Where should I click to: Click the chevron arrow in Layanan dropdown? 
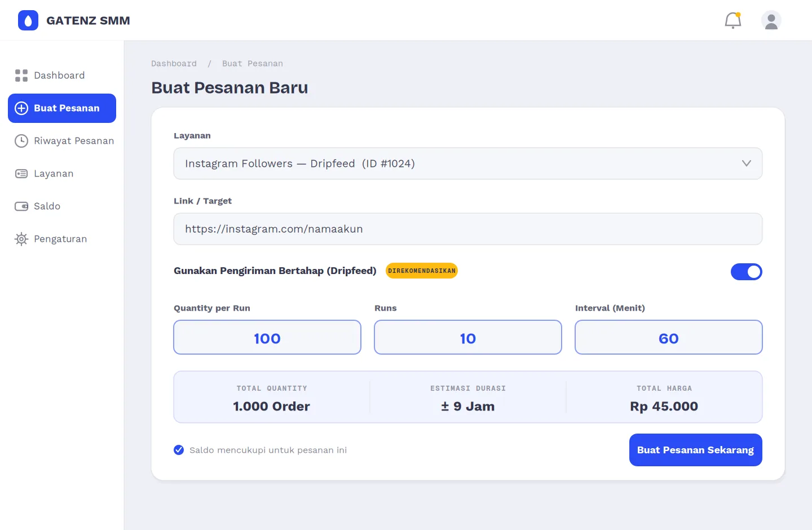(747, 164)
